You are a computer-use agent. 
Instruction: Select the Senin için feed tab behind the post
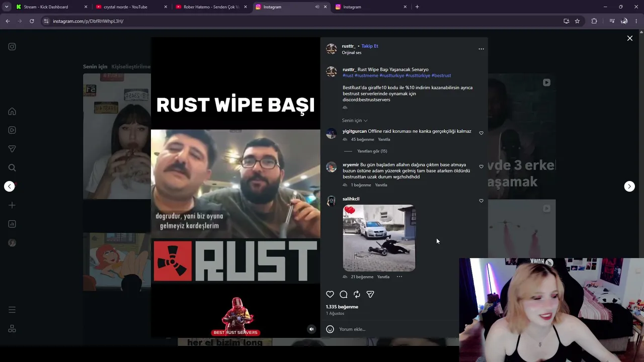[x=95, y=66]
